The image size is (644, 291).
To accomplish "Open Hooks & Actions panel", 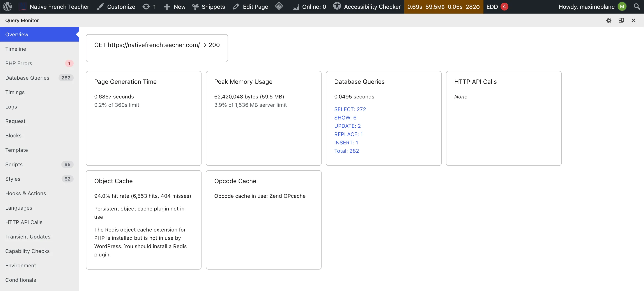I will [x=39, y=194].
